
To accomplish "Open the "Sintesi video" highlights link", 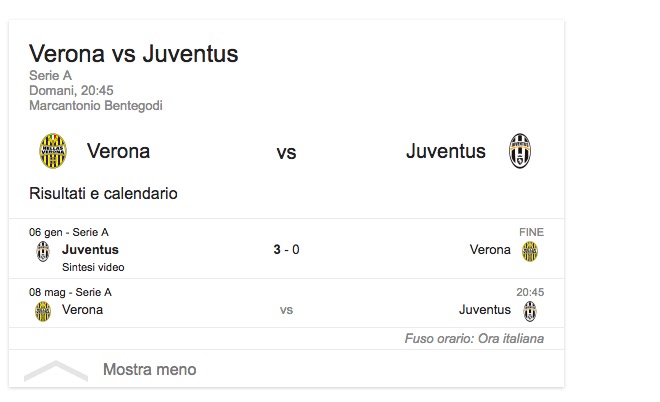I will 93,267.
